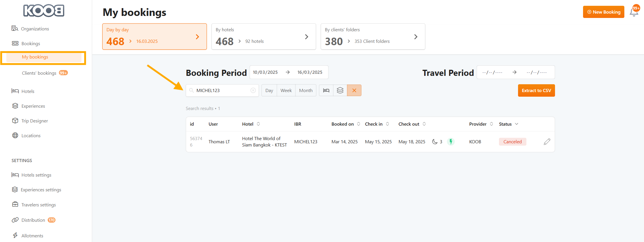Click the KOOB logo
Screen dimensions: 644x242
pyautogui.click(x=44, y=11)
